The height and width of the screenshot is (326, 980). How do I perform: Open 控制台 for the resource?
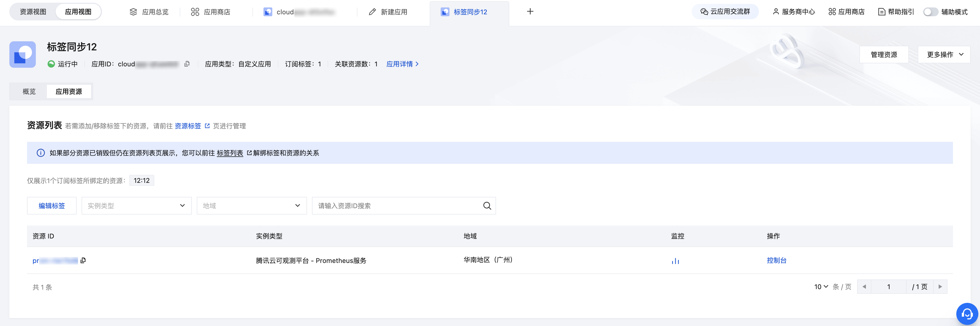[776, 260]
